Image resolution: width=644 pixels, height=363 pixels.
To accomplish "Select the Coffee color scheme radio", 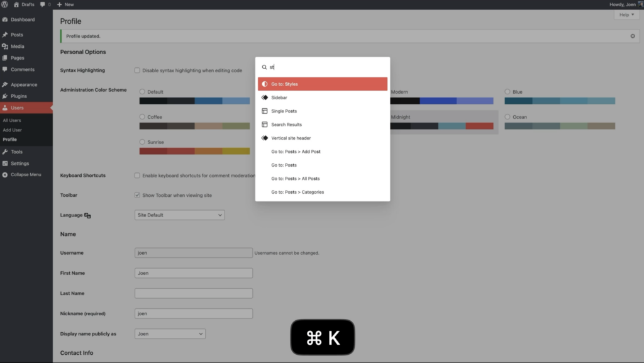I will (x=142, y=117).
